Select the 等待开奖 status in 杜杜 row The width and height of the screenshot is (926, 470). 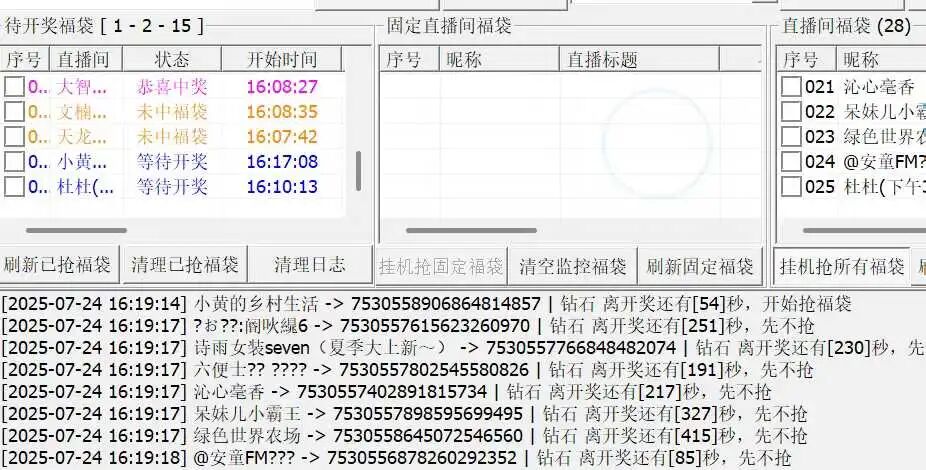coord(172,187)
